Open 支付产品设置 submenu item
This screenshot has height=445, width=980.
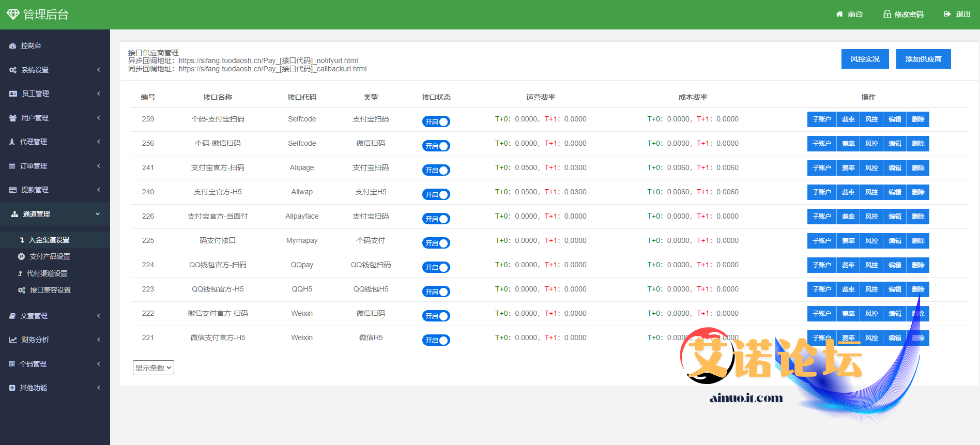point(50,257)
